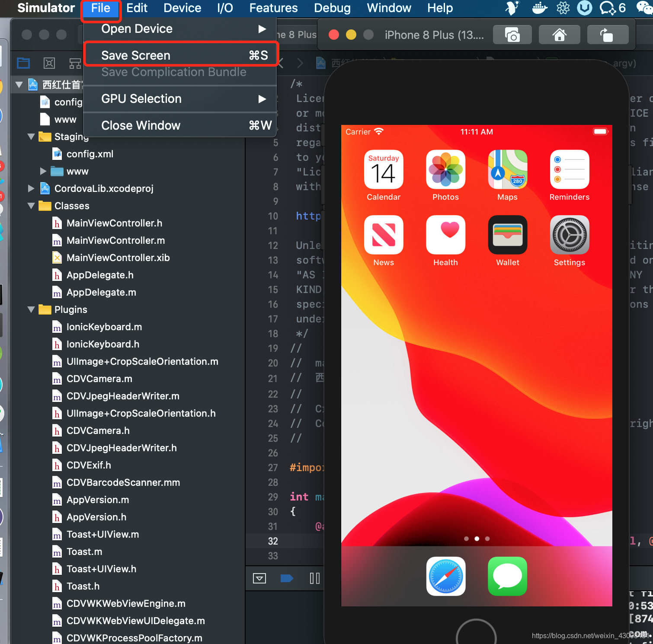Click the pause execution debug icon

coord(315,578)
